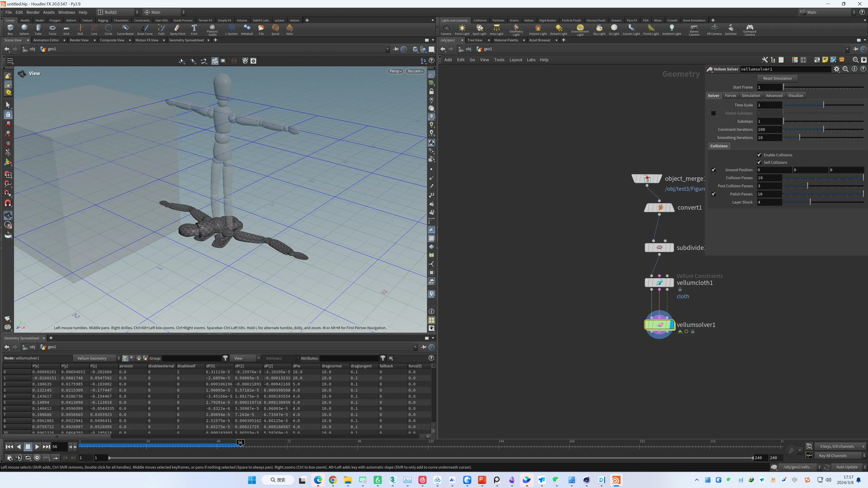Screen dimensions: 868x488
Task: Open No cam camera dropdown
Action: (x=415, y=71)
